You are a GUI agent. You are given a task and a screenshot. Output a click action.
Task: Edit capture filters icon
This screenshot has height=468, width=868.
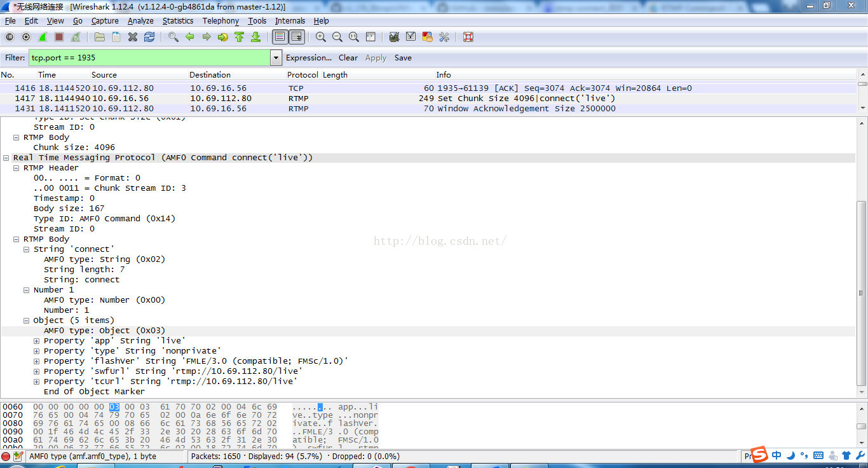click(x=394, y=37)
